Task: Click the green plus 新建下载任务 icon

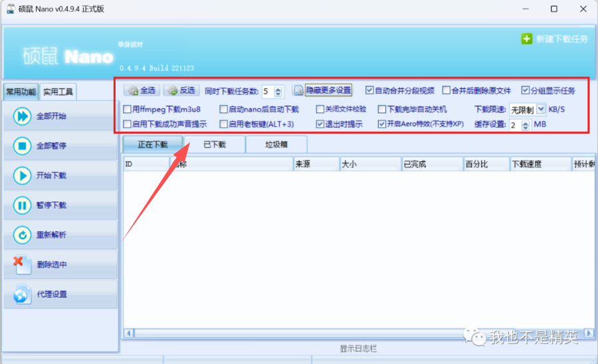Action: click(x=527, y=39)
